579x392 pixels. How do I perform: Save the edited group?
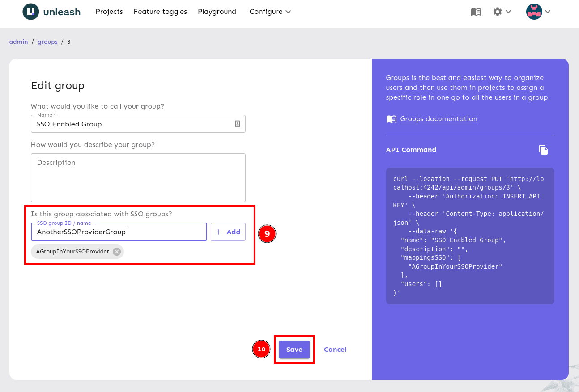pos(294,349)
